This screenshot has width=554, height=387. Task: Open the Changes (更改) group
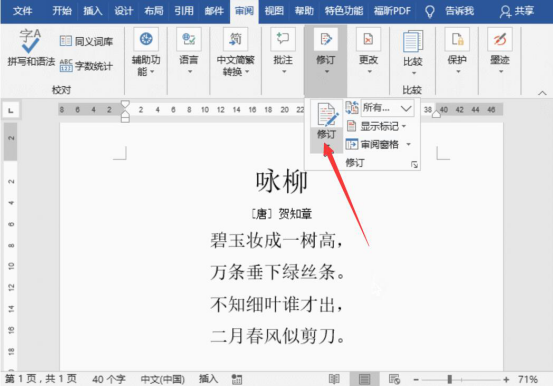click(368, 51)
